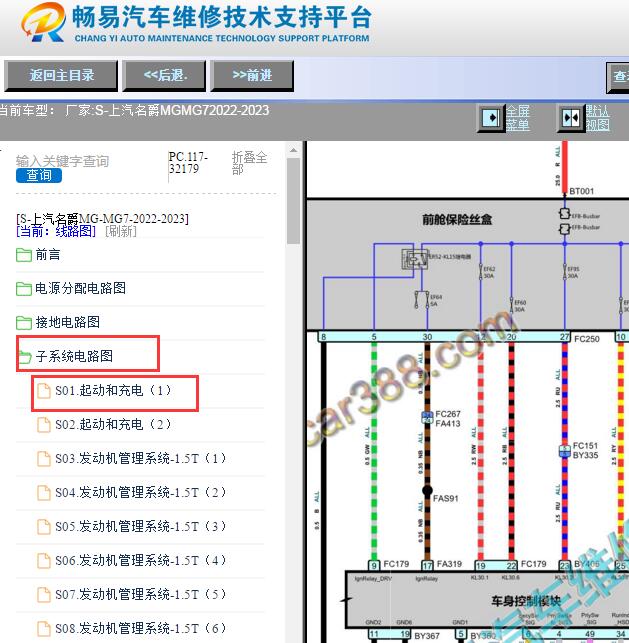Click document icon of S08 item
629x643 pixels.
coord(43,629)
